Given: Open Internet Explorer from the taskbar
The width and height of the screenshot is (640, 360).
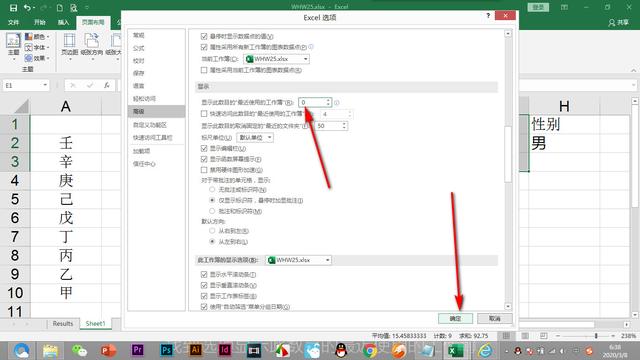Looking at the screenshot, I should click(x=485, y=350).
